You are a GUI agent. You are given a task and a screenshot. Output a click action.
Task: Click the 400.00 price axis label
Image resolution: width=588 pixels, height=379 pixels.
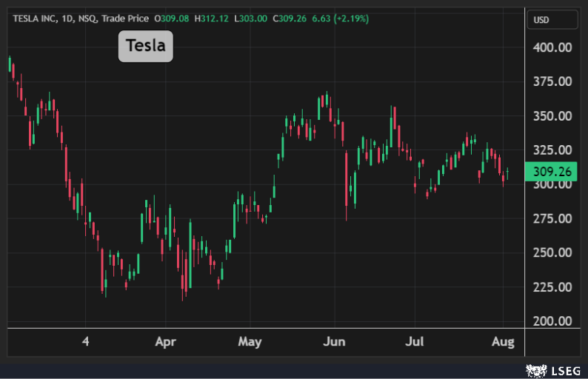click(552, 47)
